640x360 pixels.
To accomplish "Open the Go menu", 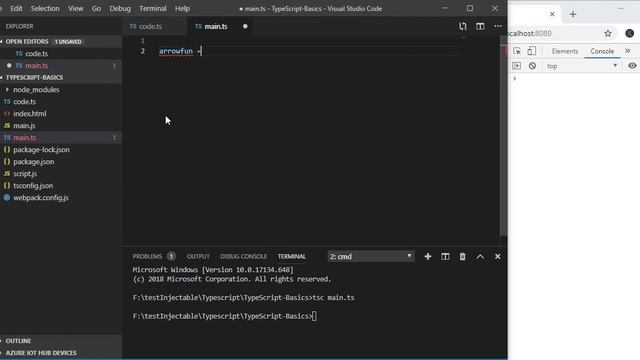I will pos(96,9).
